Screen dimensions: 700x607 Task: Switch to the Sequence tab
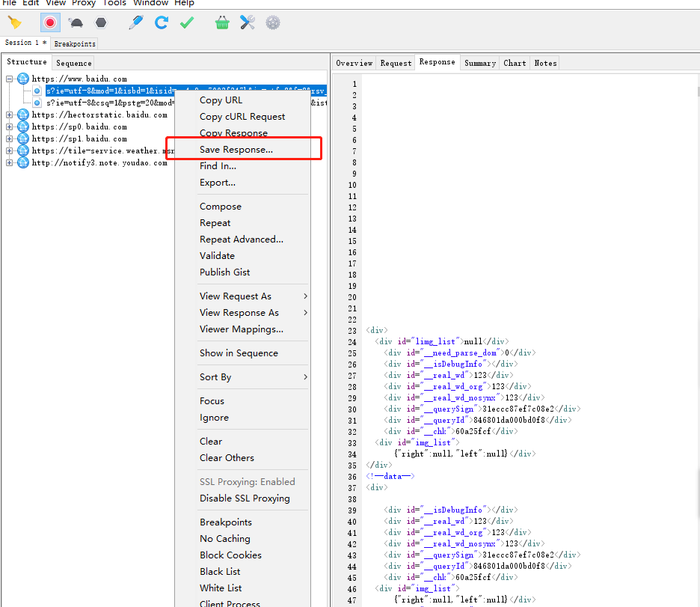[x=73, y=63]
